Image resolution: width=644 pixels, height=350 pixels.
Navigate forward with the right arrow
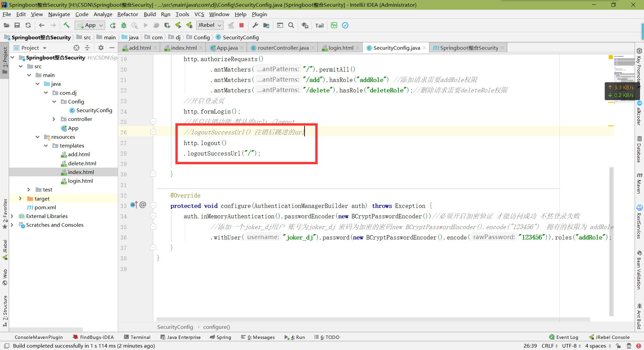[53, 25]
